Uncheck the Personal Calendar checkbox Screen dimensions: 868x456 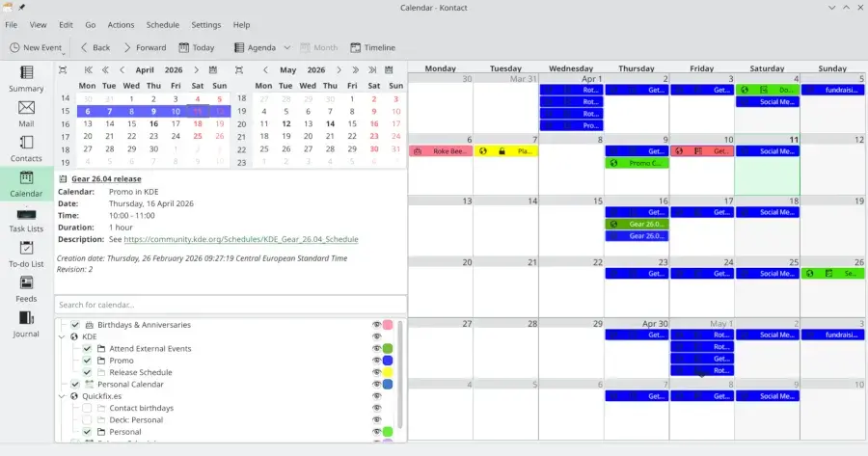click(x=75, y=384)
